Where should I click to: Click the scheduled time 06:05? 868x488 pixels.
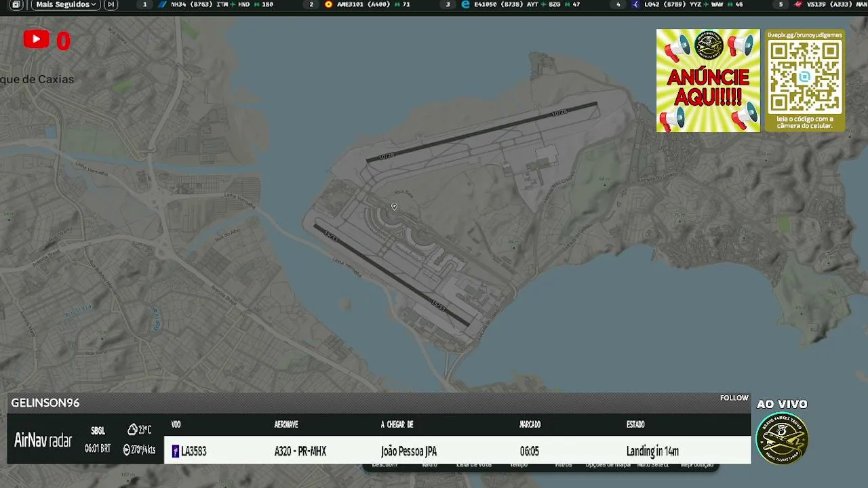tap(530, 451)
